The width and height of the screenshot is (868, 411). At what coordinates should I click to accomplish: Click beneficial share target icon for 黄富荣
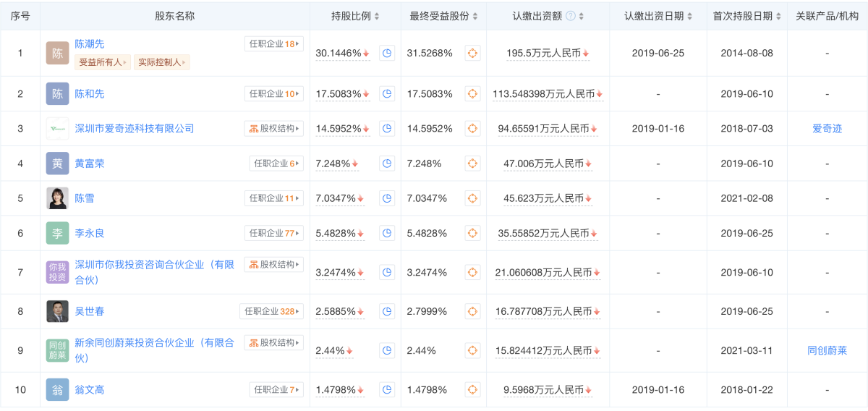tap(472, 164)
